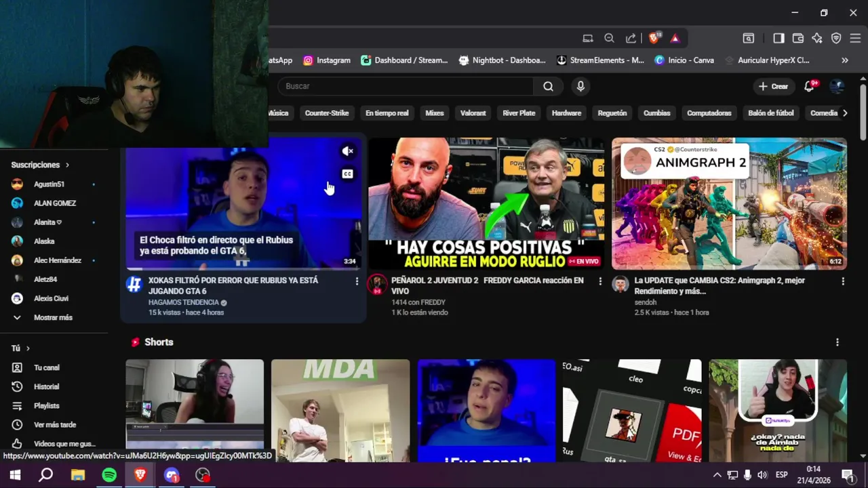
Task: Click the YouTube search magnifier button
Action: pos(548,86)
